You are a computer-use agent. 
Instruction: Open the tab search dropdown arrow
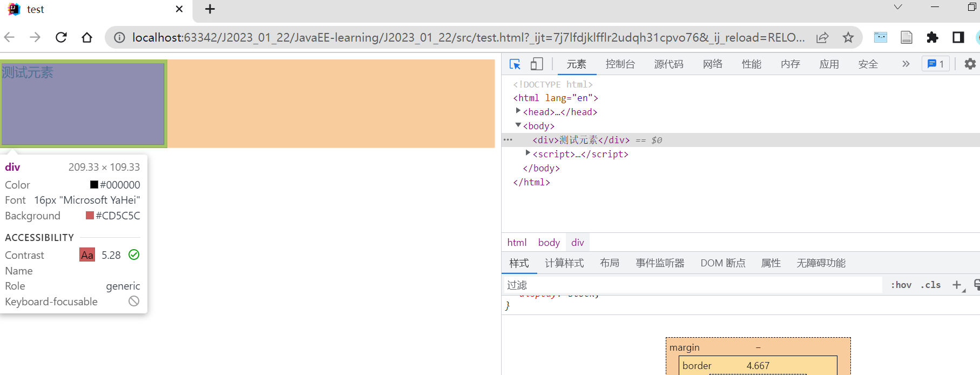(898, 7)
